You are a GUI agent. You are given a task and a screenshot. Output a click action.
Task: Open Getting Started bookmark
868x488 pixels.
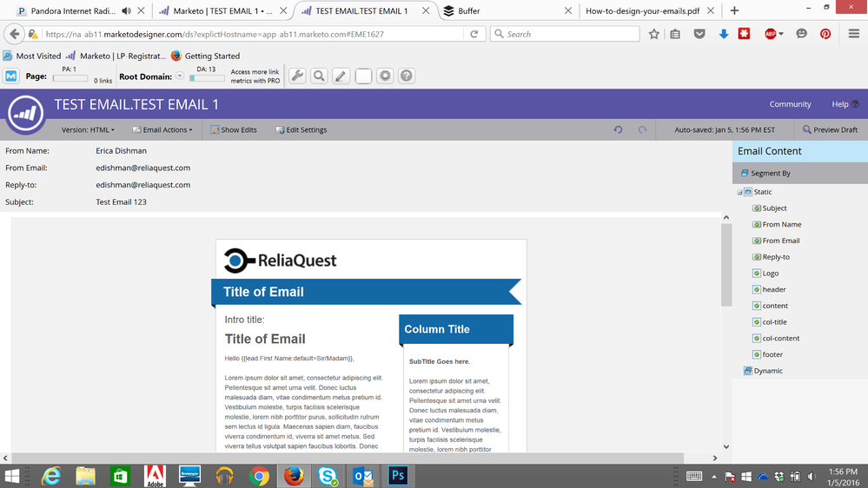(x=205, y=56)
